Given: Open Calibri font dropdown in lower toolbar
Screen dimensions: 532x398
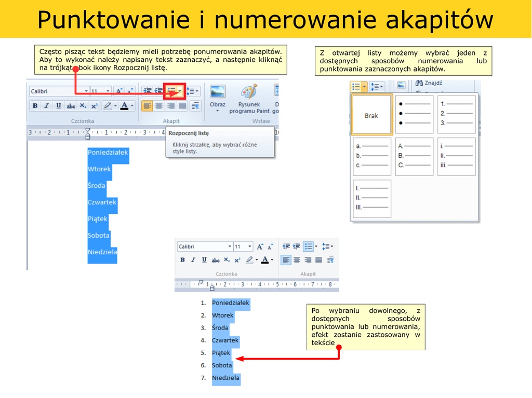Looking at the screenshot, I should point(230,246).
